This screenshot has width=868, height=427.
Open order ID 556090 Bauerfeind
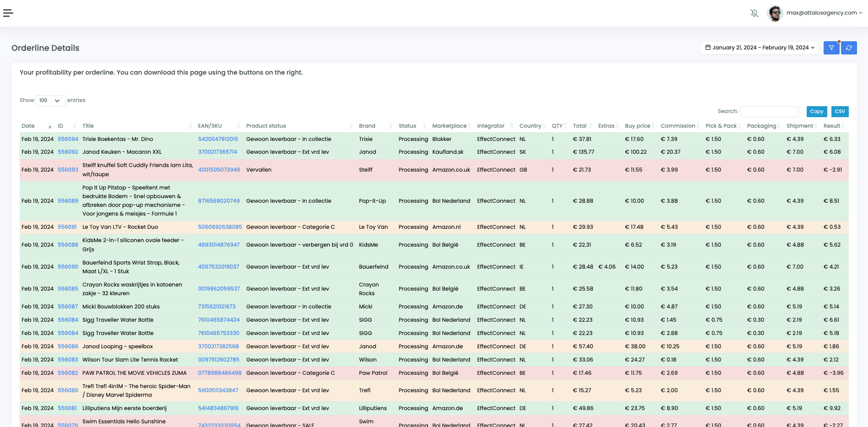(68, 267)
